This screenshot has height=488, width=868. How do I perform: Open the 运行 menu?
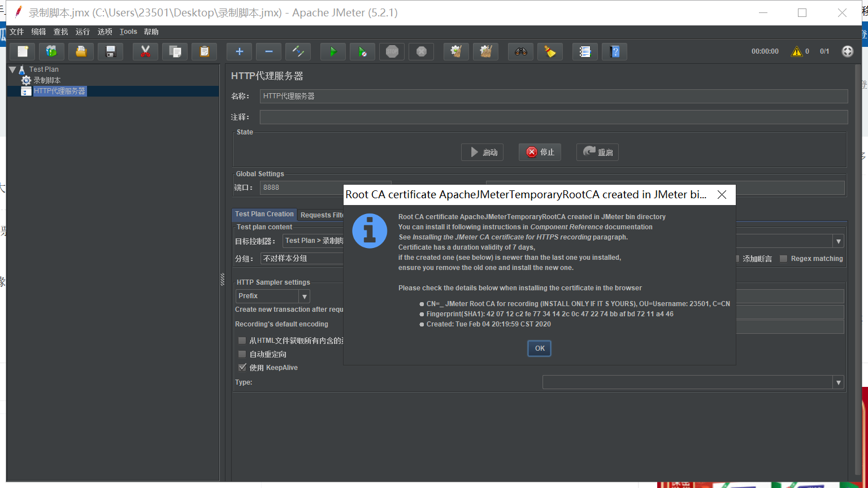(x=83, y=32)
